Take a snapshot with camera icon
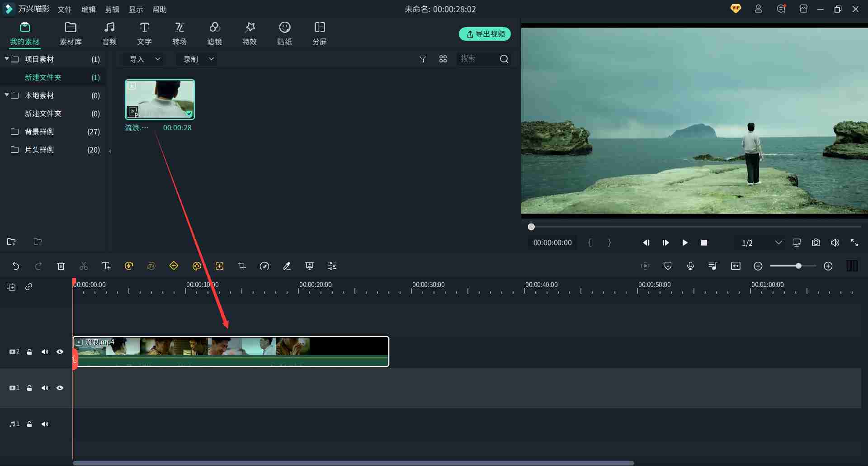Viewport: 868px width, 466px height. (x=816, y=243)
